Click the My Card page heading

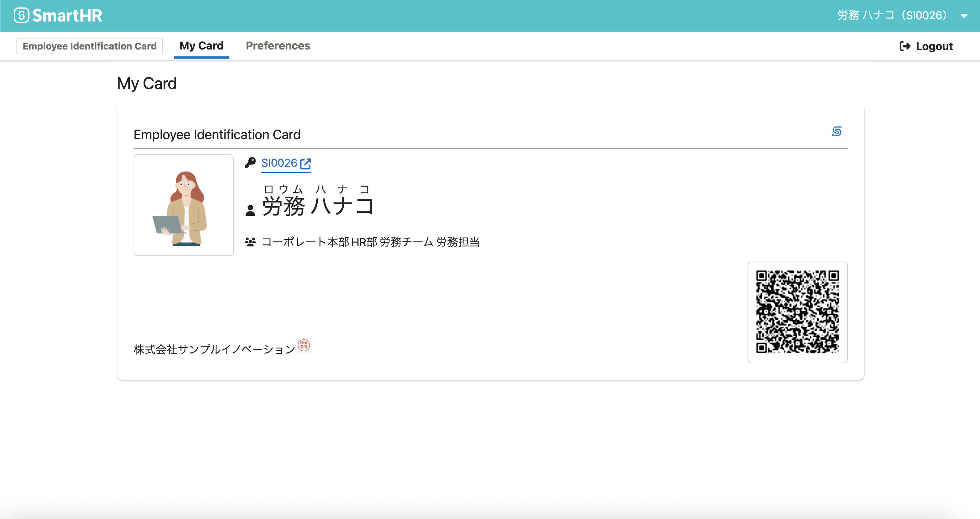[147, 84]
